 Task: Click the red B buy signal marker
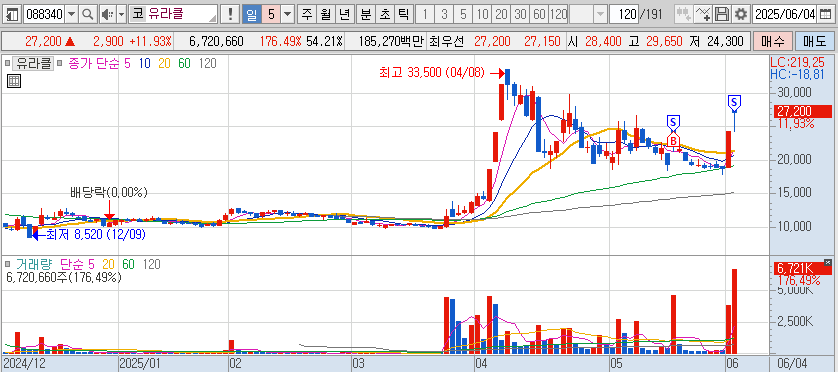673,141
